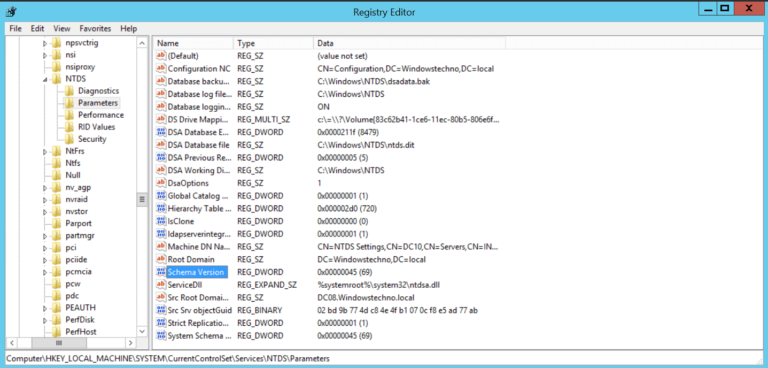Screen dimensions: 768x368
Task: Select the IsClone DWORD value icon
Action: pyautogui.click(x=161, y=221)
